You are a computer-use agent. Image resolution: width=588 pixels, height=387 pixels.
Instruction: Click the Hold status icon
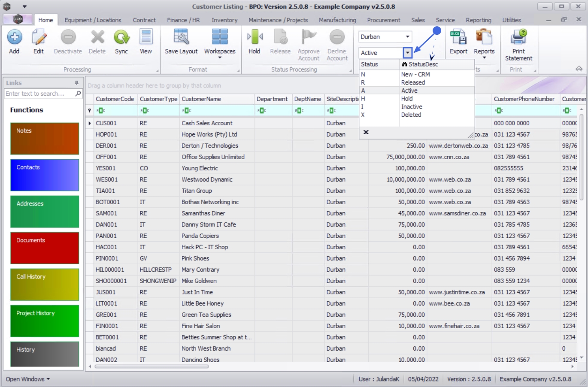[x=255, y=37]
